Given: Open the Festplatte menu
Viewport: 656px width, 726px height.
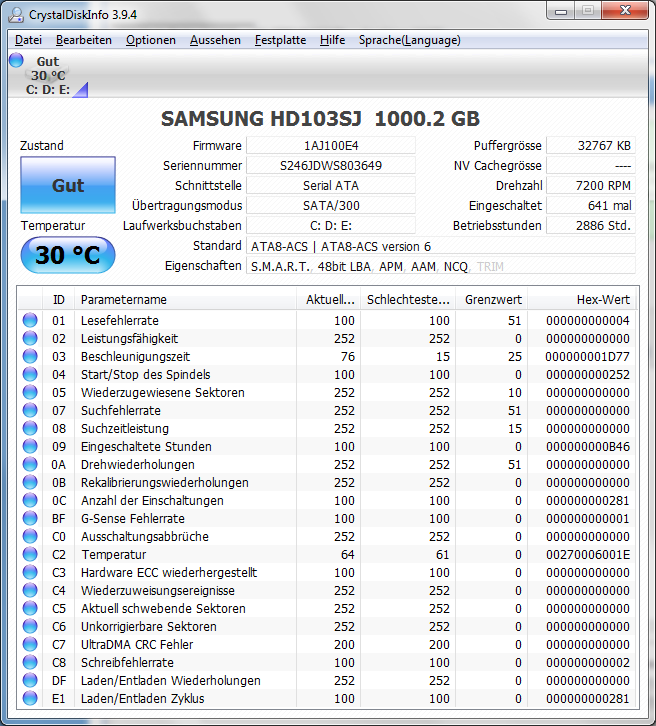Looking at the screenshot, I should click(281, 40).
